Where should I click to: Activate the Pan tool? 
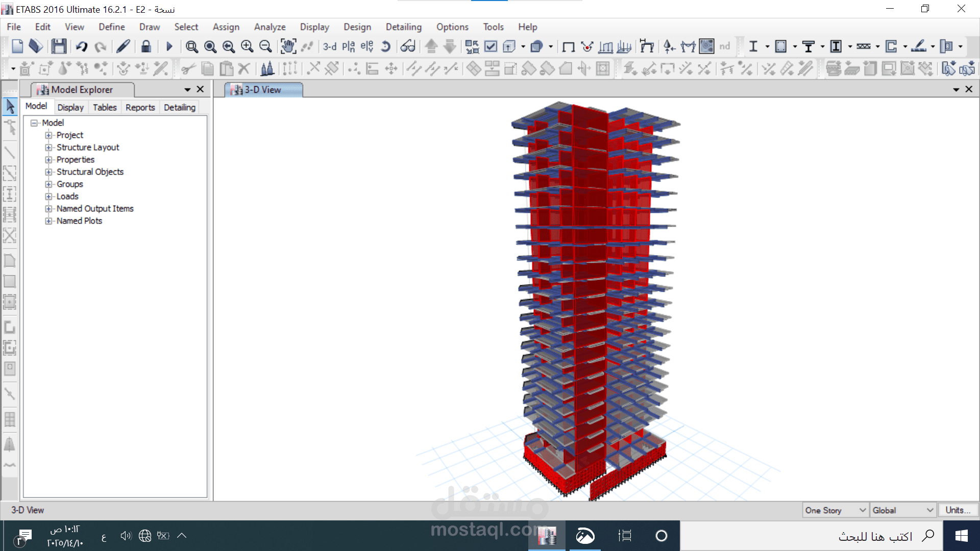(288, 46)
